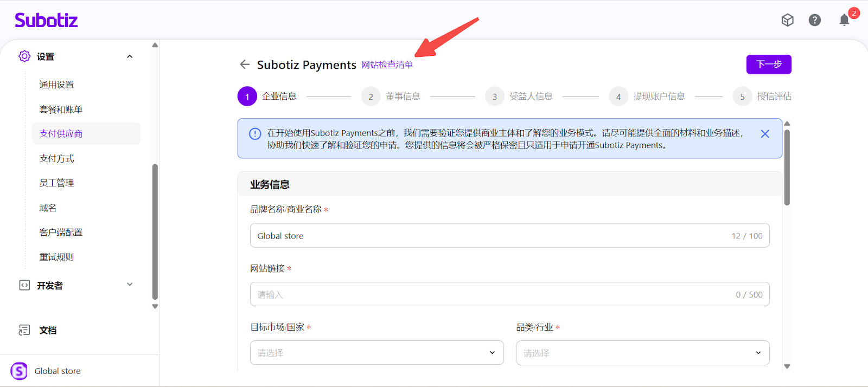Click the 下一步 button
The height and width of the screenshot is (387, 868).
(x=768, y=64)
